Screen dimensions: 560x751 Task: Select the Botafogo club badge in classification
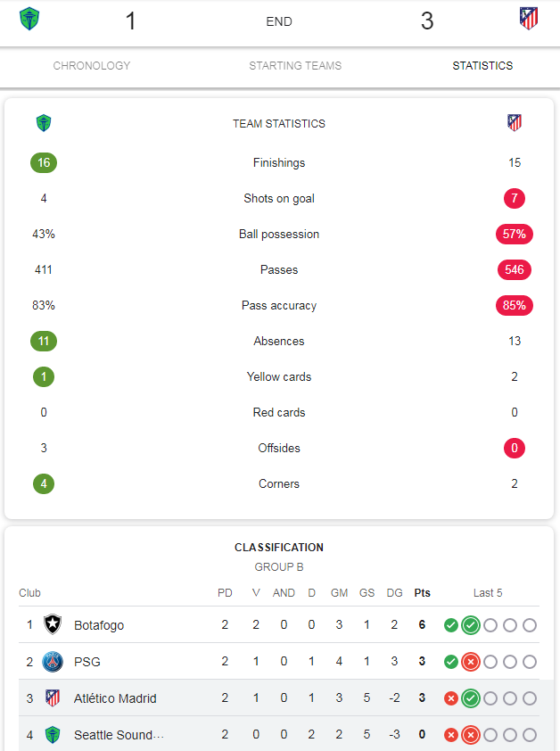coord(53,624)
